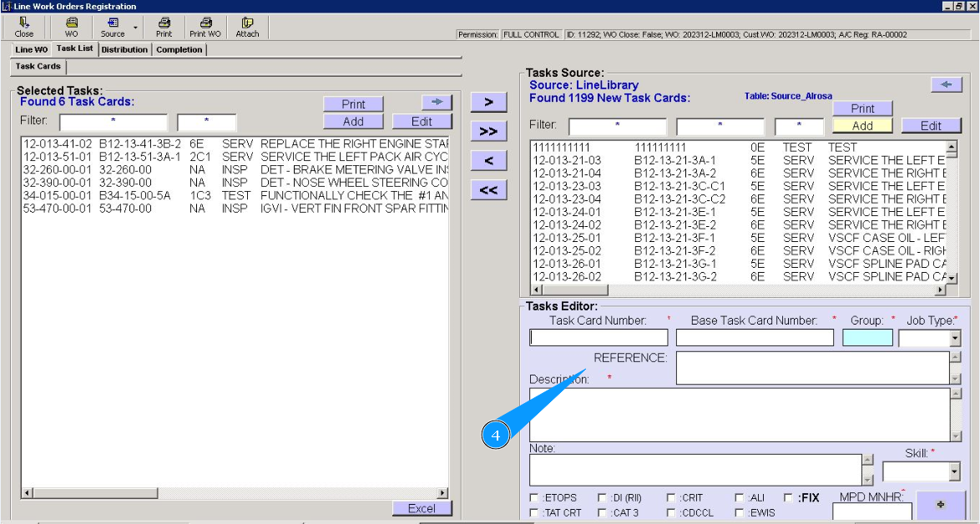The width and height of the screenshot is (980, 524).
Task: Click the REFERENCE text box
Action: pyautogui.click(x=812, y=368)
